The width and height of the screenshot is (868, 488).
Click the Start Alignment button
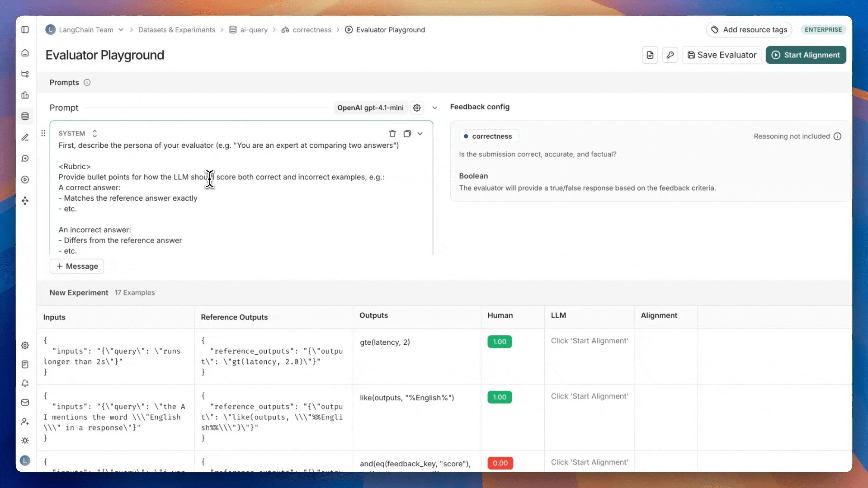click(806, 55)
